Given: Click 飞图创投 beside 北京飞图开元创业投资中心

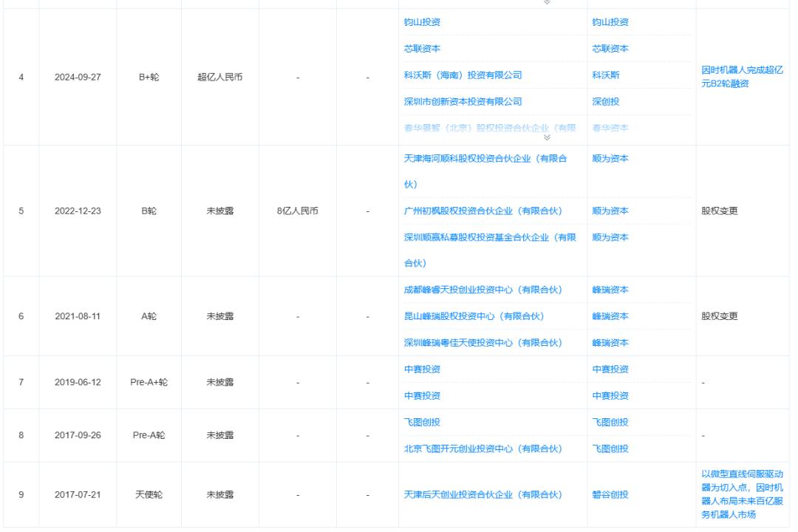Looking at the screenshot, I should (610, 449).
